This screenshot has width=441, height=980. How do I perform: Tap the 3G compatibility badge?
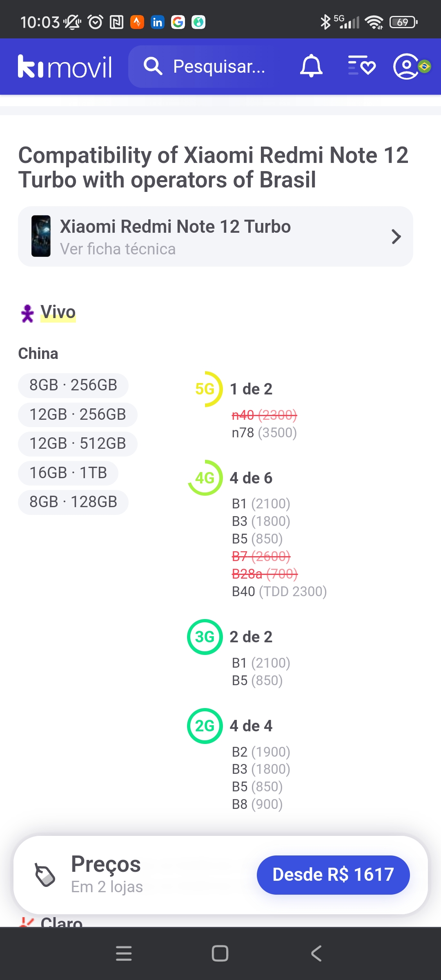coord(205,637)
